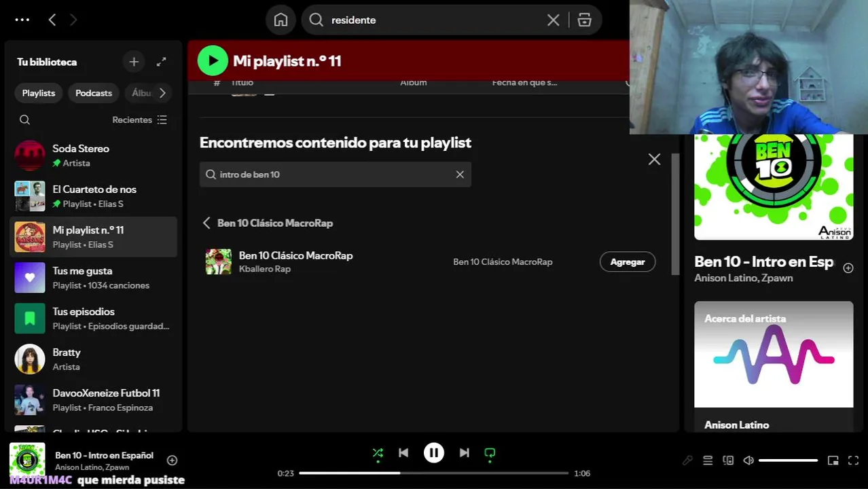This screenshot has width=868, height=489.
Task: Search within your library
Action: (x=25, y=120)
